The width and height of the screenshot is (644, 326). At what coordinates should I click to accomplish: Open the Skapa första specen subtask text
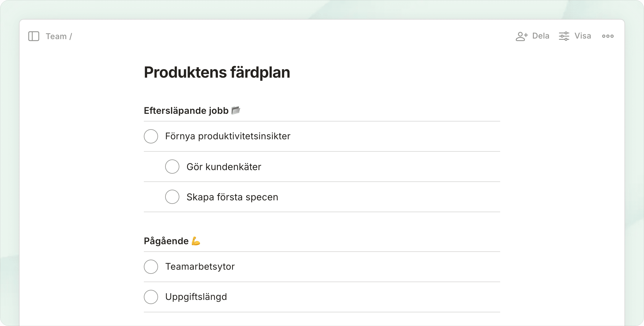pyautogui.click(x=232, y=197)
